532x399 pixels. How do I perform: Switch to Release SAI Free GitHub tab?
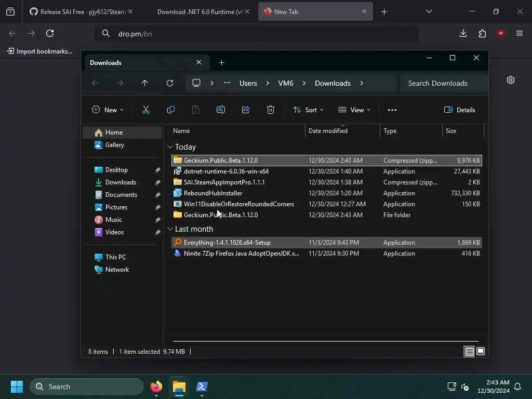coord(81,11)
